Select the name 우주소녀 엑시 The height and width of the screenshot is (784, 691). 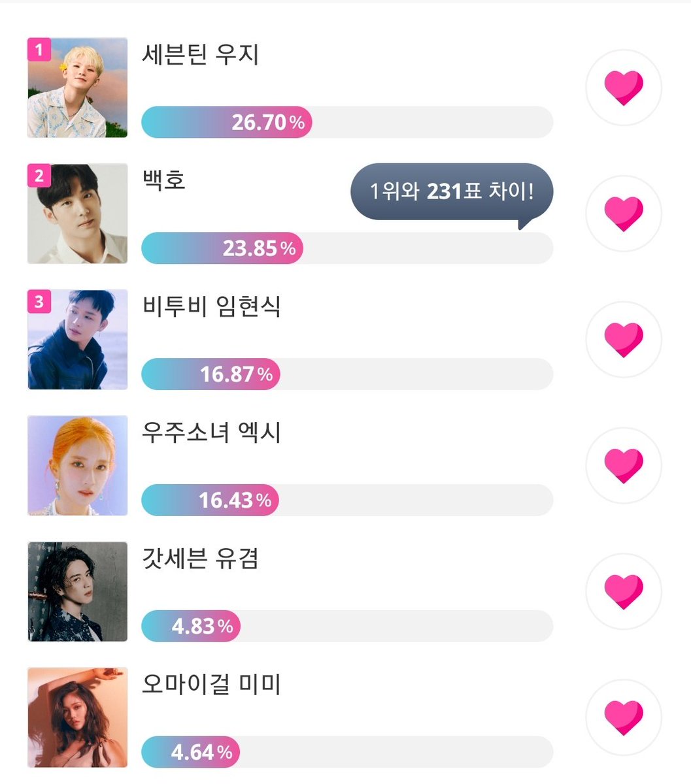212,433
